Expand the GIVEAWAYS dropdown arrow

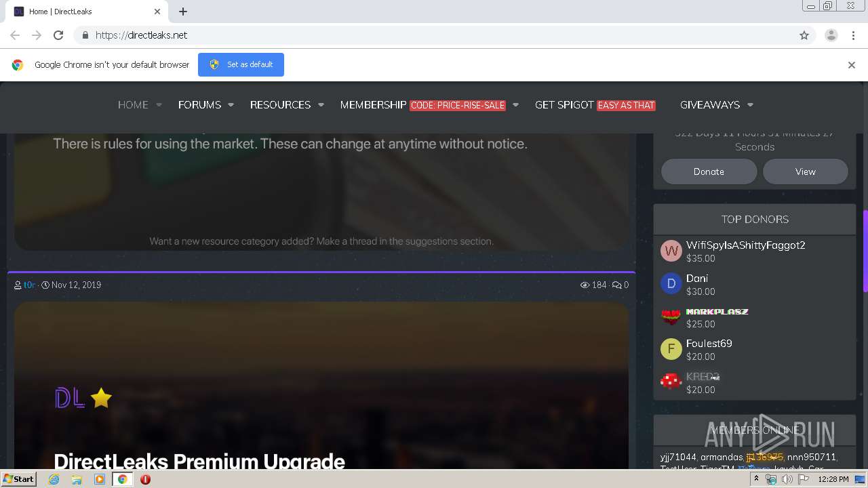click(751, 105)
